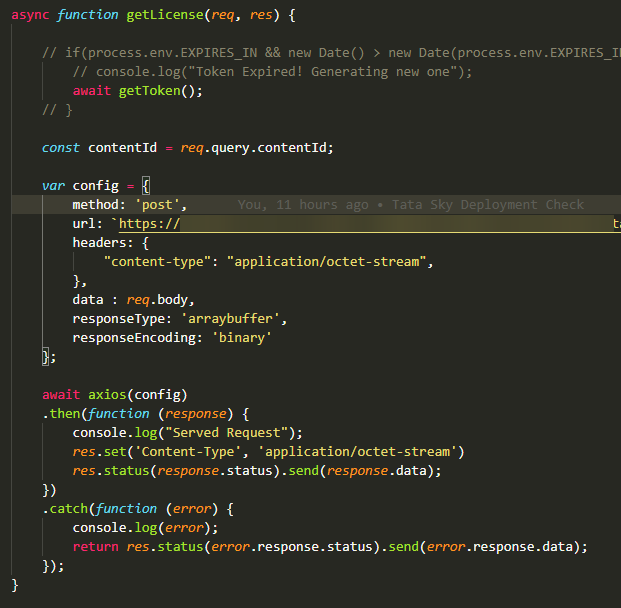Screen dimensions: 621x608
Task: Click "application/octet-stream" header value
Action: click(326, 262)
